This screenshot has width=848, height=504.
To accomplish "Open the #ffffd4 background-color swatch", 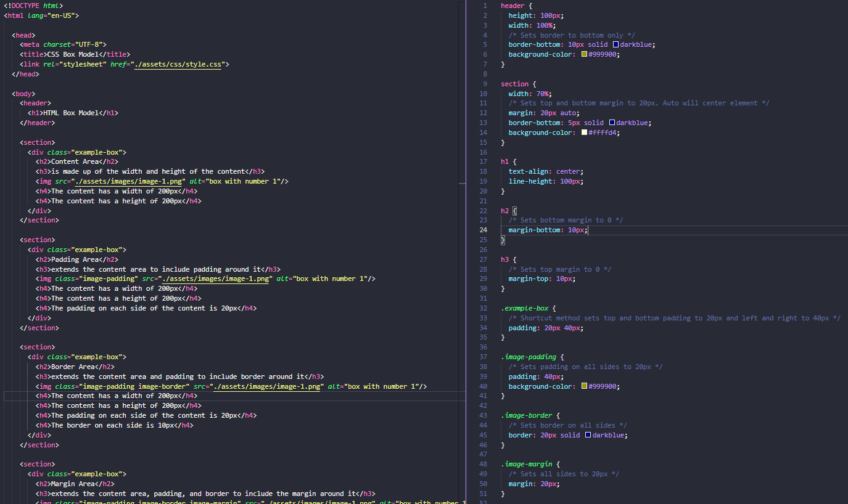I will pyautogui.click(x=584, y=132).
